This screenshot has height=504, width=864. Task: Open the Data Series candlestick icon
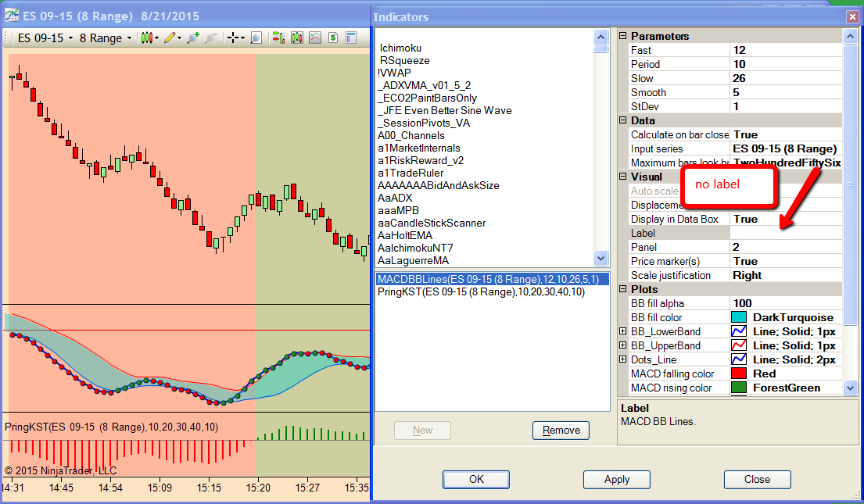click(297, 38)
